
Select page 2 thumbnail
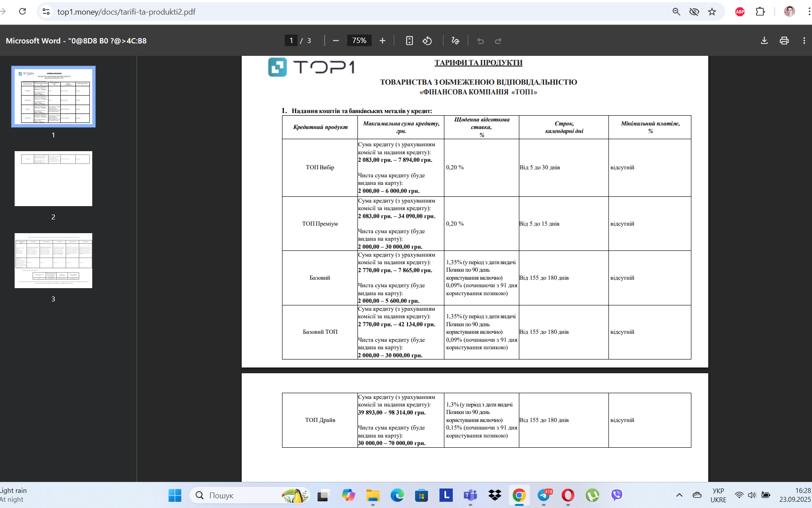[53, 179]
